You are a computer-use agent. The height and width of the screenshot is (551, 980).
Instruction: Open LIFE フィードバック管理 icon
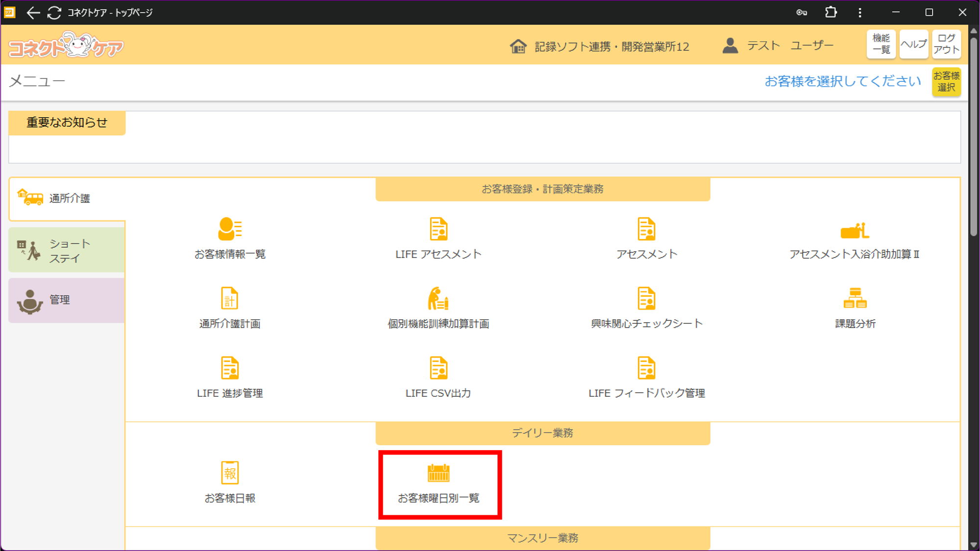coord(646,368)
